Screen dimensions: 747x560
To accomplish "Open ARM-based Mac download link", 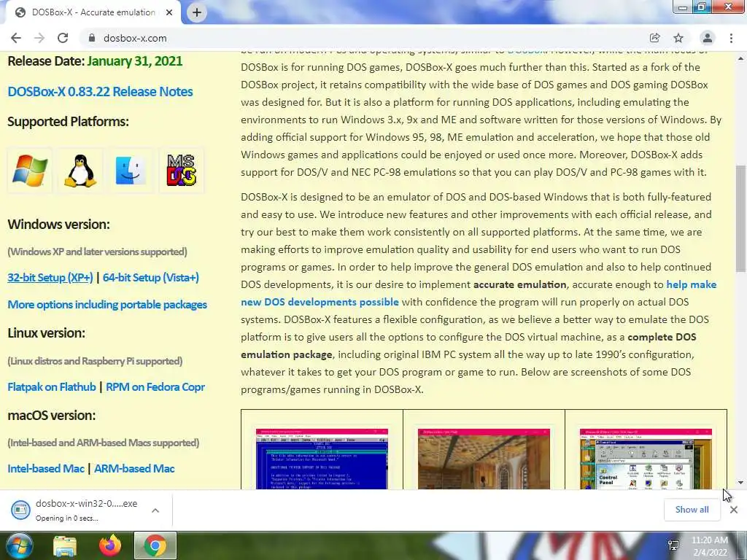I will click(x=134, y=469).
